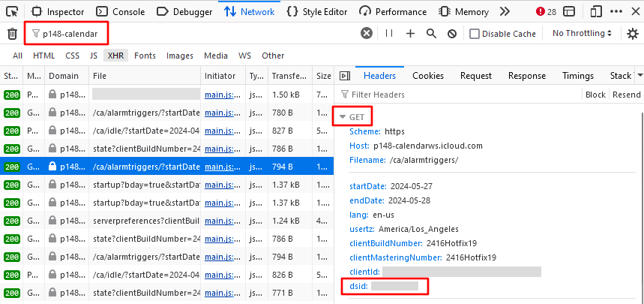
Task: Open the devtools three-dot options menu
Action: (x=616, y=11)
